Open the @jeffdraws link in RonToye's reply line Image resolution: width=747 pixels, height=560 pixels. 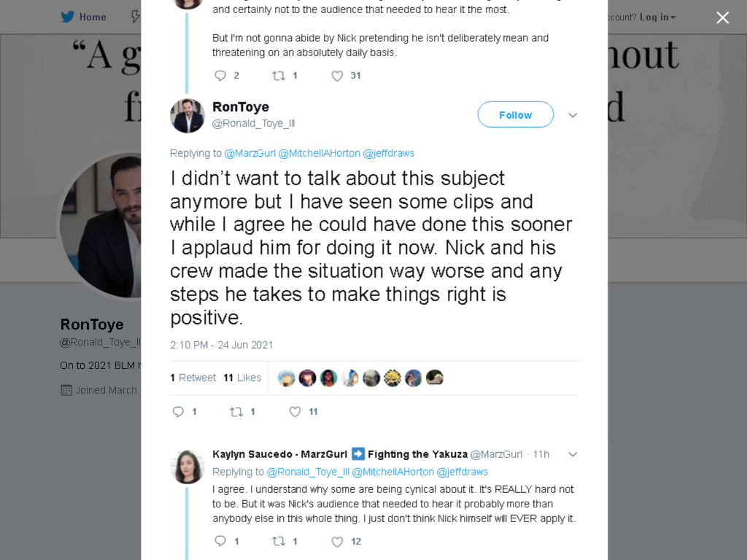click(x=388, y=153)
